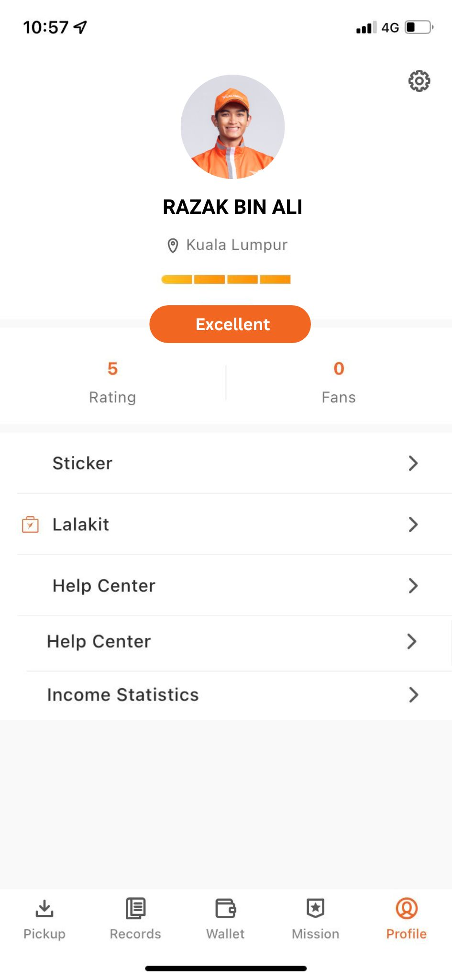View the Rating score of 5

click(x=112, y=369)
